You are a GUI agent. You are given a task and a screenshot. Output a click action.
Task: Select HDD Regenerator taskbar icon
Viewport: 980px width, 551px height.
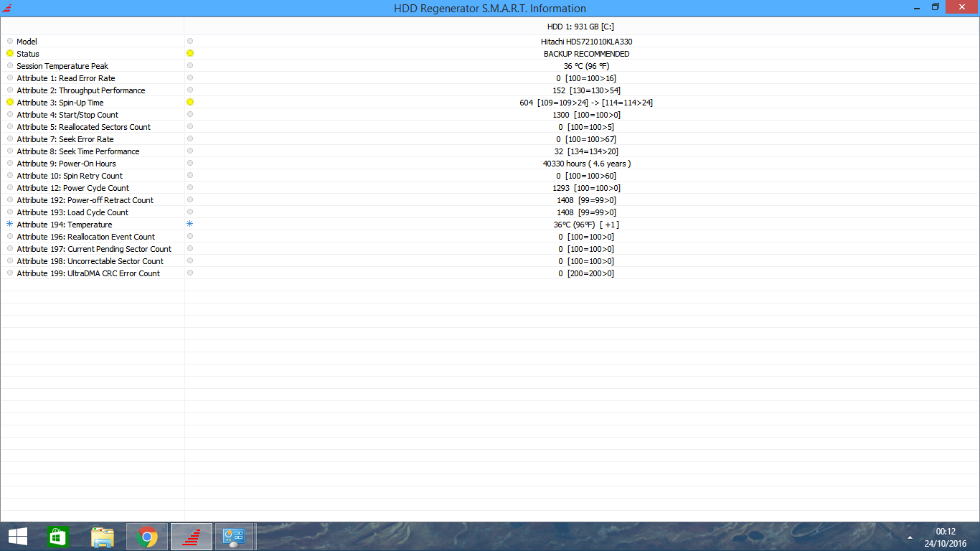(x=192, y=537)
